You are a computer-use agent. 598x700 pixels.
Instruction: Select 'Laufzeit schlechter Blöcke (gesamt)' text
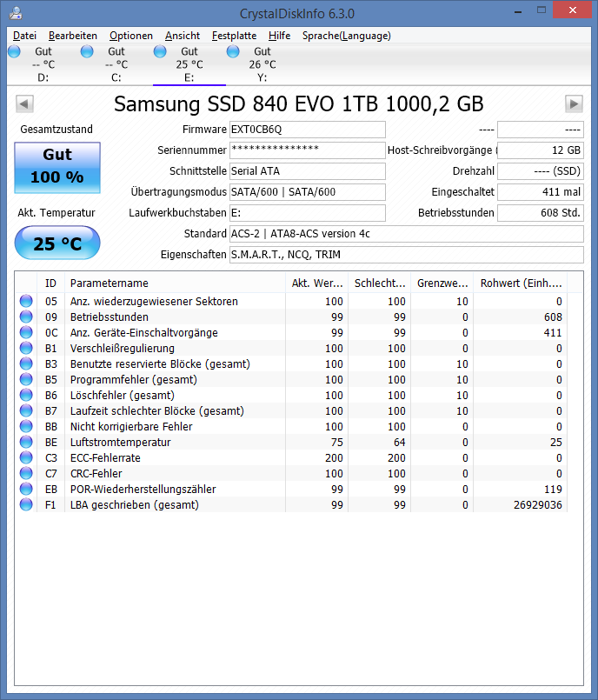click(x=157, y=410)
